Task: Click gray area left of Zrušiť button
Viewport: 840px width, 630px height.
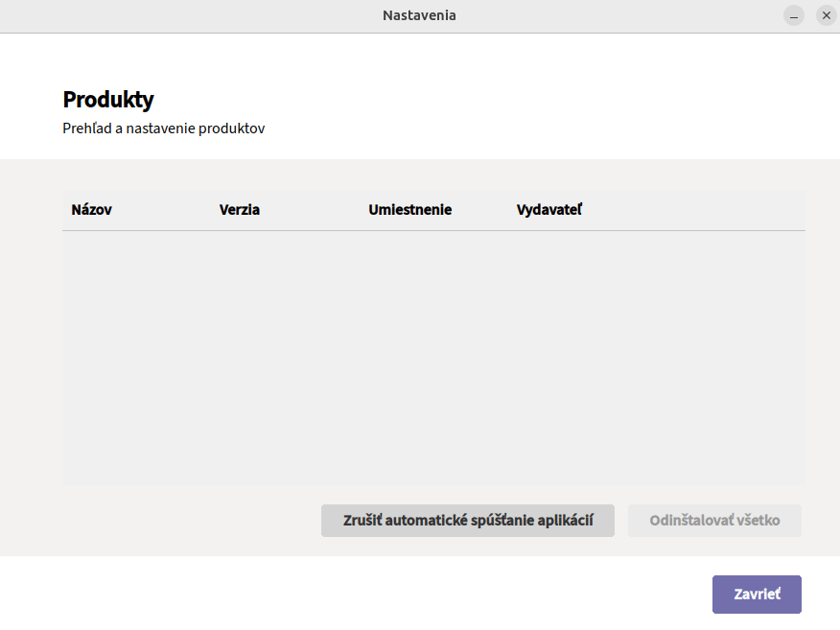Action: 192,521
